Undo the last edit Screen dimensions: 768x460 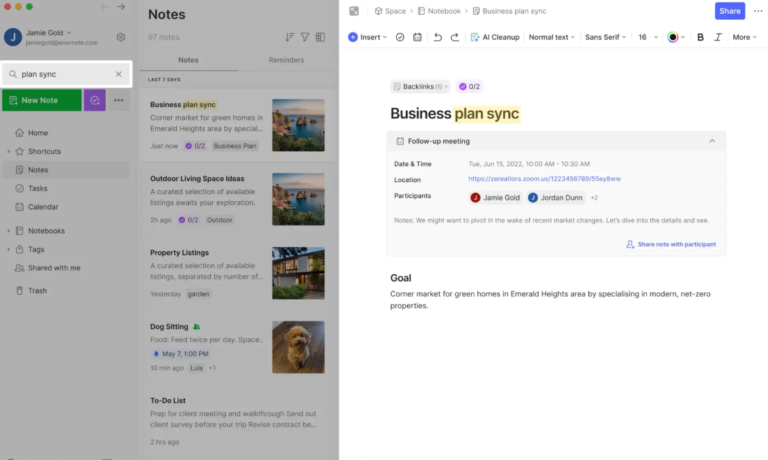pyautogui.click(x=438, y=37)
